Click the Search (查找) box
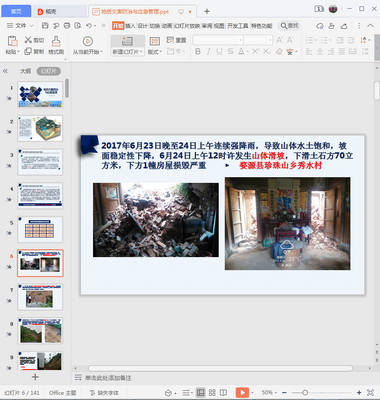 coord(289,26)
